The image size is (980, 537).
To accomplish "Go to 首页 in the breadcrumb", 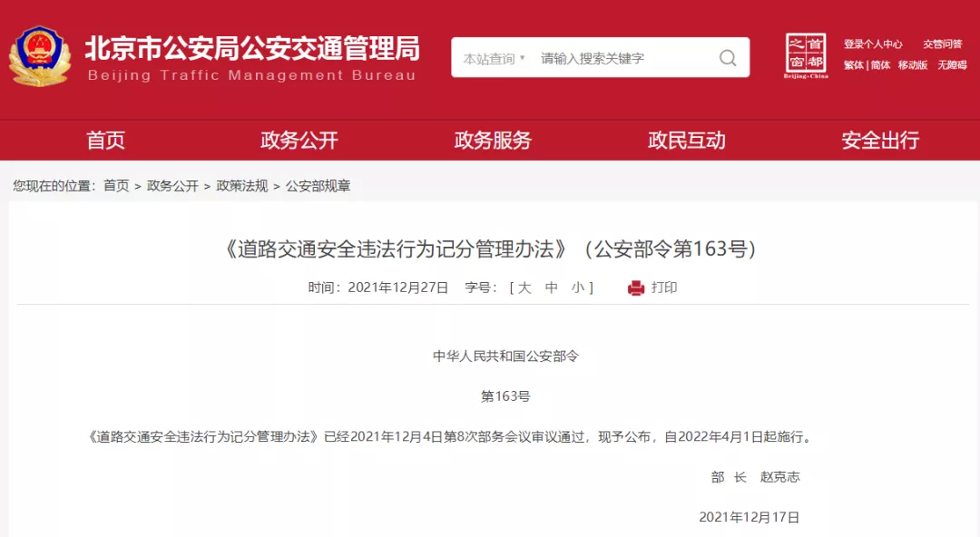I will pos(116,186).
